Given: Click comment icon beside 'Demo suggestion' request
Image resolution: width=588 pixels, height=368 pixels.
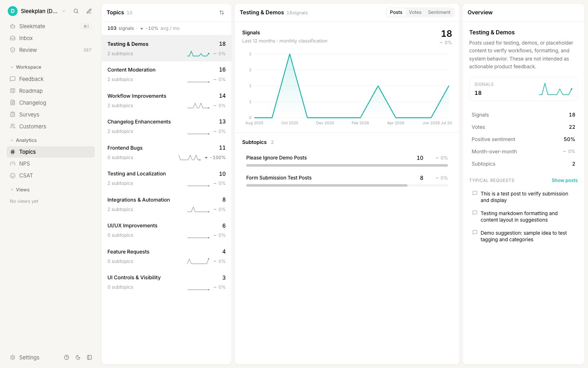Looking at the screenshot, I should (x=474, y=232).
